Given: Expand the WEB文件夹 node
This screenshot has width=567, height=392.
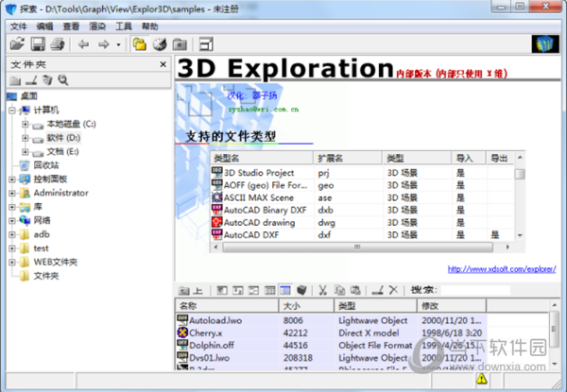Looking at the screenshot, I should 12,262.
